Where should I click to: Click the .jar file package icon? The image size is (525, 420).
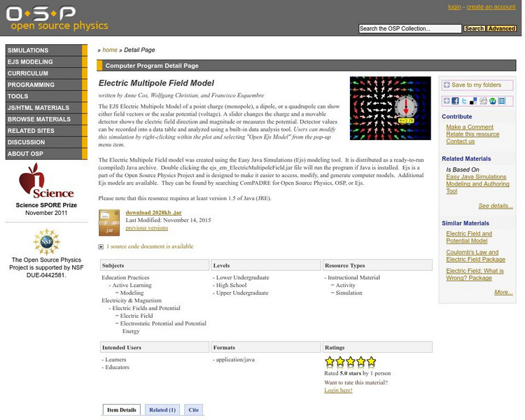tap(109, 223)
